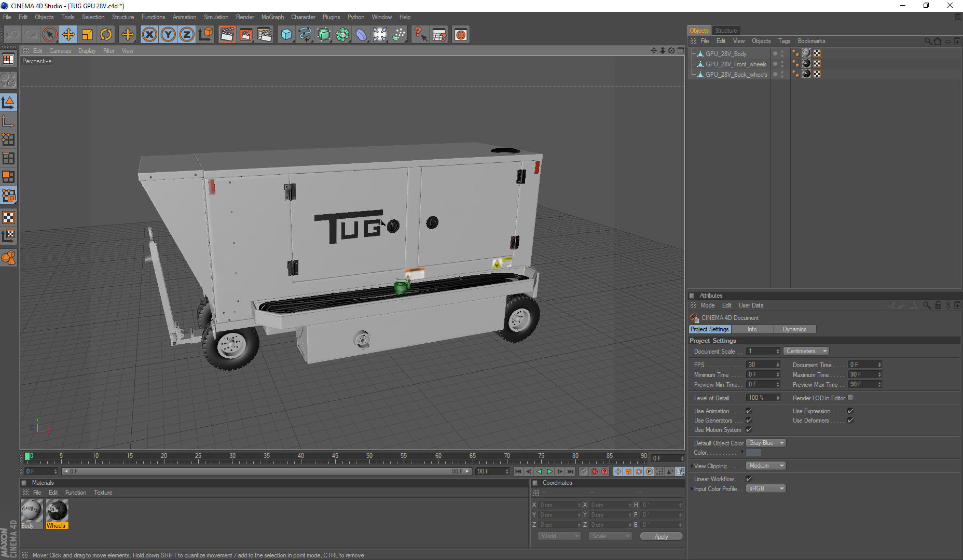
Task: Click the Apply button in Coordinates
Action: (661, 537)
